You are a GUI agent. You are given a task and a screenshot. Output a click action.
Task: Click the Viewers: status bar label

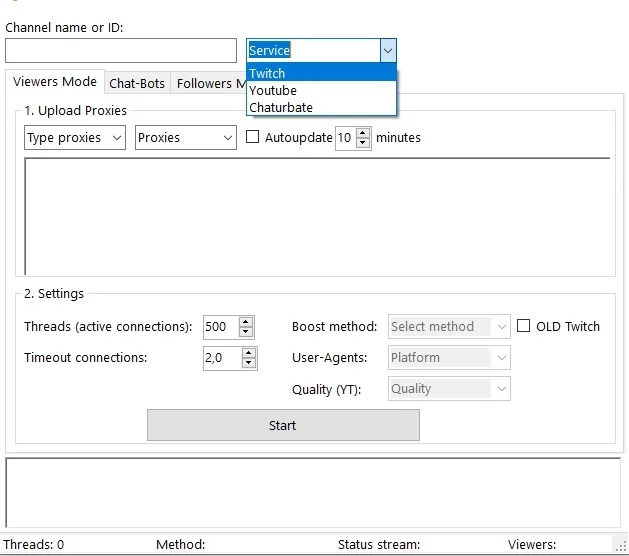click(x=532, y=544)
